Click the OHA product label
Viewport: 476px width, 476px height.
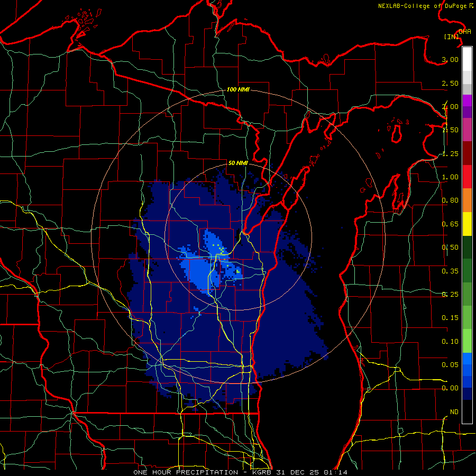[465, 32]
